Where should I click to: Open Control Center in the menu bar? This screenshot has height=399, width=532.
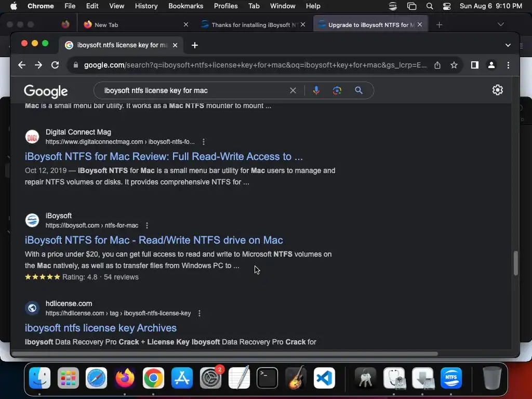click(x=446, y=6)
